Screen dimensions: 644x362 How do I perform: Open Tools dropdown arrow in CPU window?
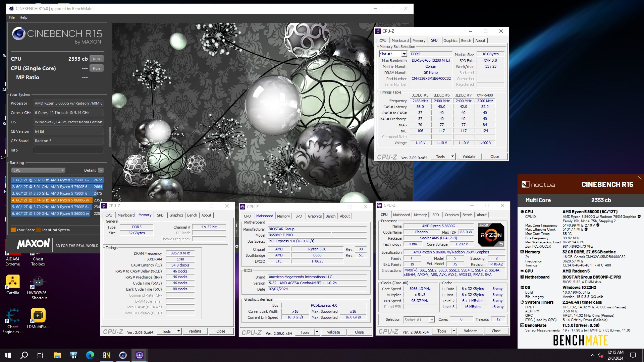[x=454, y=331]
